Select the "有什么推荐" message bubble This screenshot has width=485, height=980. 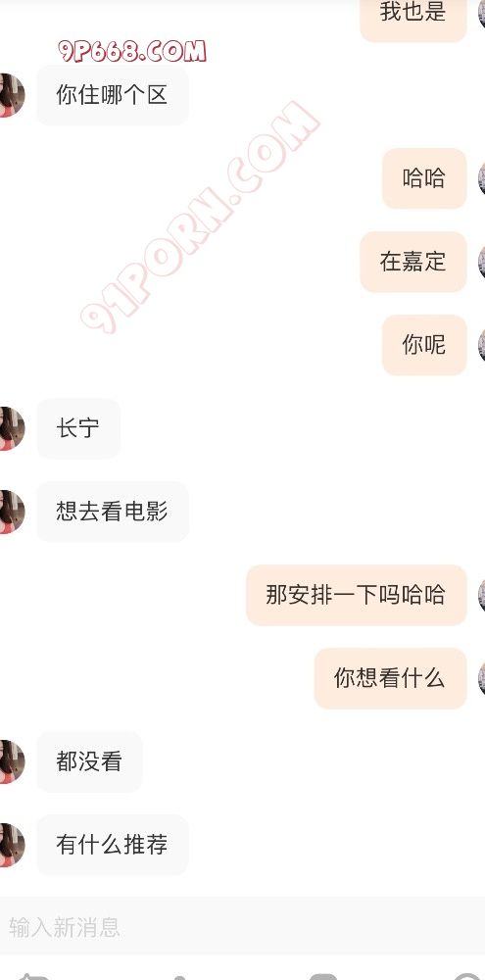[113, 845]
